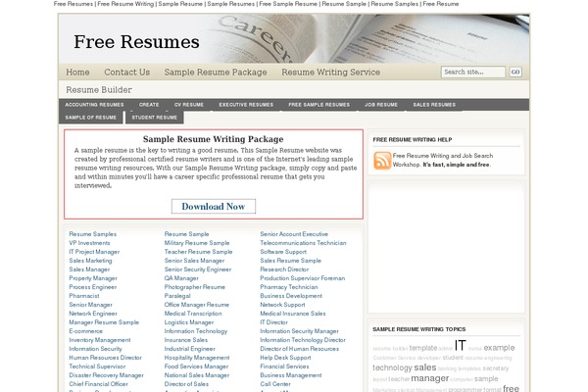Viewport: 588px width, 392px height.
Task: Click the Free Resumes site title
Action: (136, 41)
